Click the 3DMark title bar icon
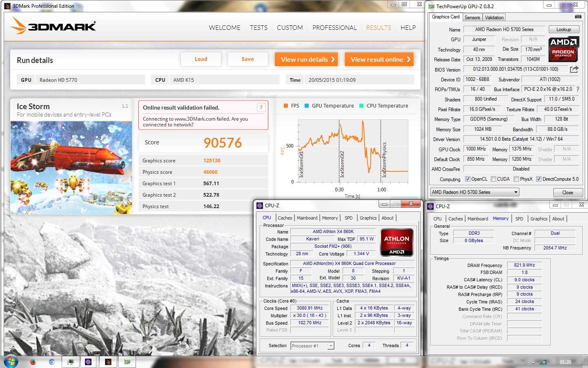This screenshot has width=588, height=368. (x=7, y=6)
